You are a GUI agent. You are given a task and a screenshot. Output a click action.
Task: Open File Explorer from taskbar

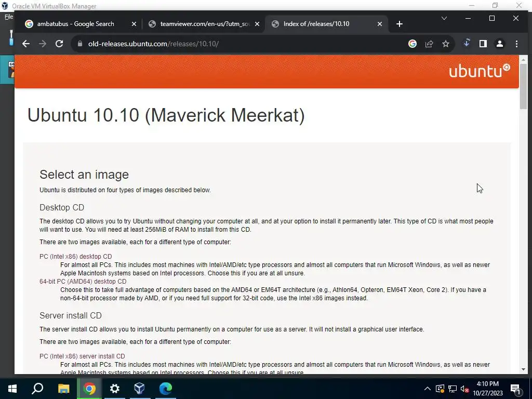(63, 389)
